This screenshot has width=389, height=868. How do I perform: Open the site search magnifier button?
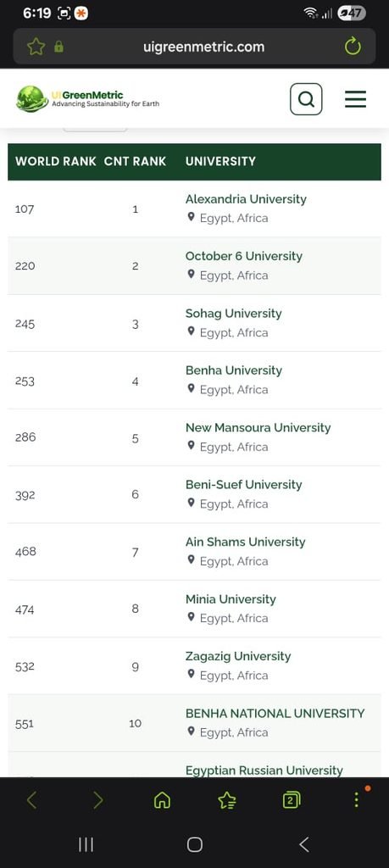pos(306,99)
